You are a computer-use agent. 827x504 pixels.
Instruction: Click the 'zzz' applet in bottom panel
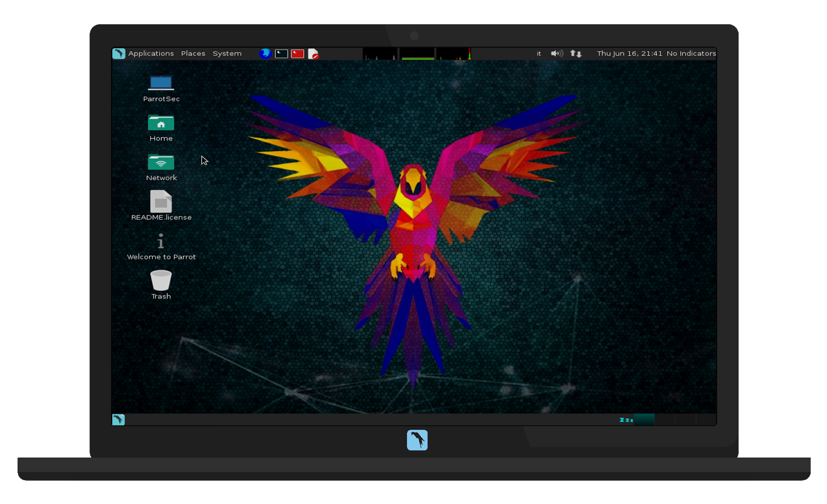click(x=626, y=420)
